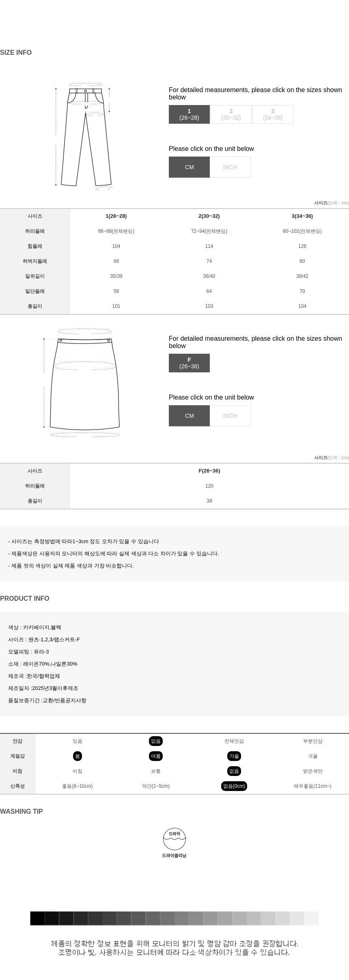This screenshot has width=349, height=980.
Task: Click the 3(34~36) column header in table
Action: click(x=302, y=216)
